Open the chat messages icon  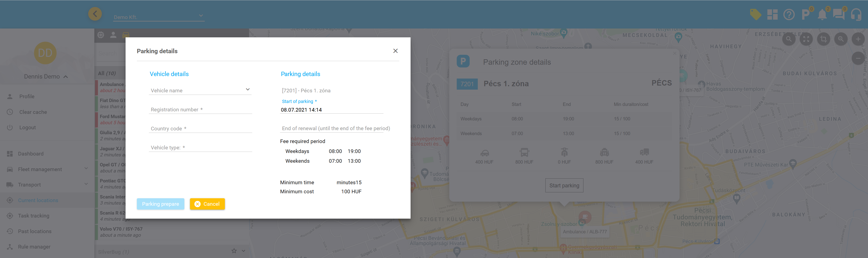[838, 15]
